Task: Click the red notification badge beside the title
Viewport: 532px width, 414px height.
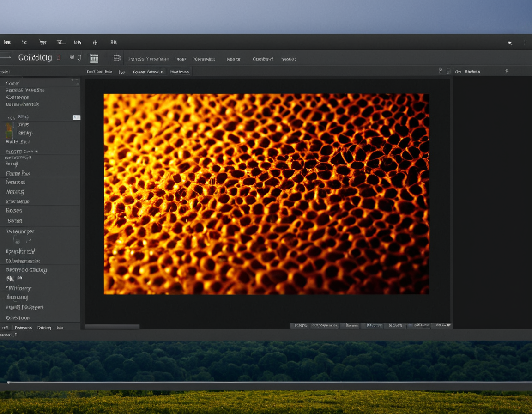Action: coord(59,57)
